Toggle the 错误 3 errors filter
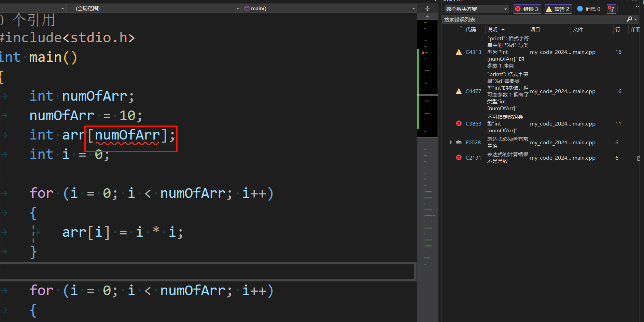 [x=527, y=9]
